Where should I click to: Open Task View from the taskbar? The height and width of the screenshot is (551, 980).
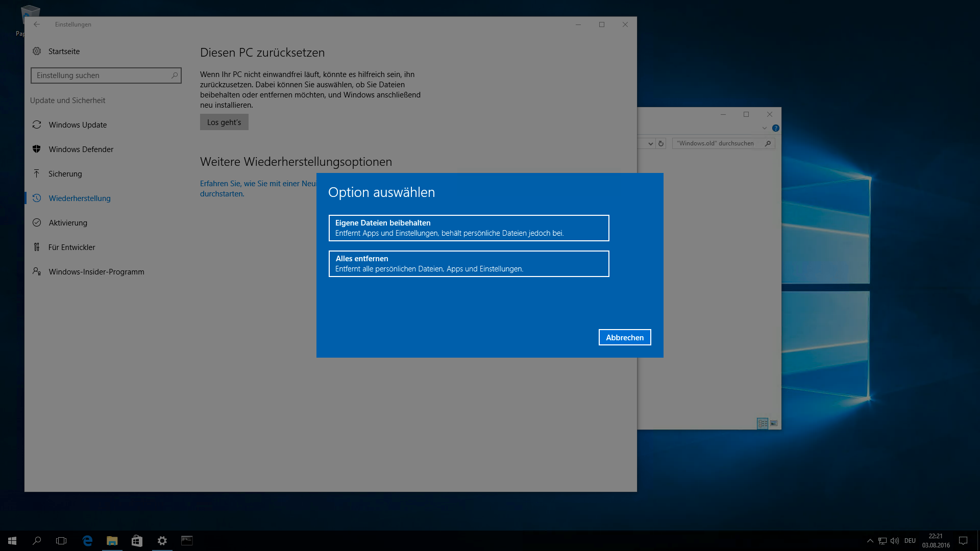61,541
